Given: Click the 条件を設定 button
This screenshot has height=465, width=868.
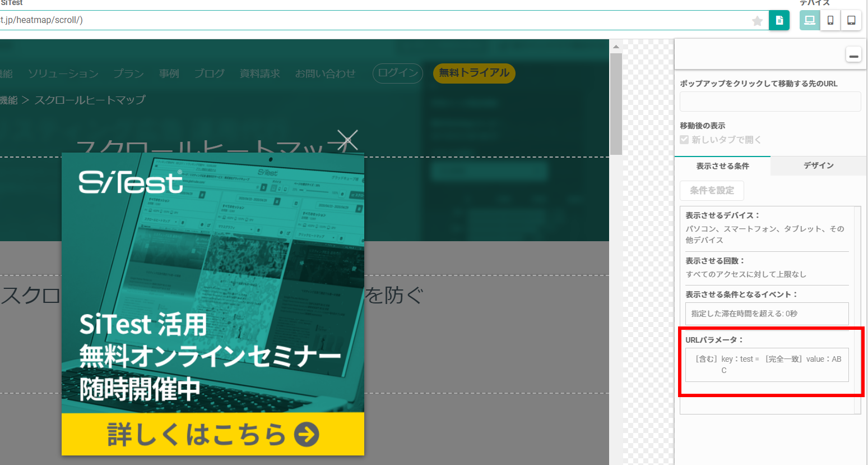Looking at the screenshot, I should point(712,191).
